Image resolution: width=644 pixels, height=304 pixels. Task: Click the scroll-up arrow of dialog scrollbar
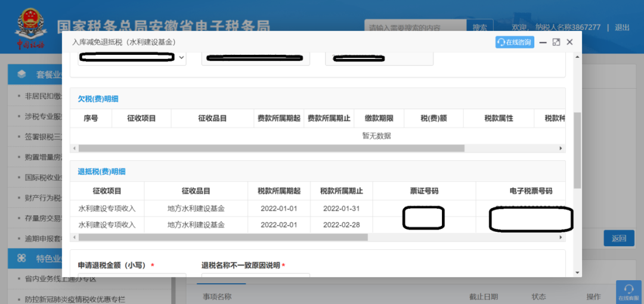[x=577, y=56]
